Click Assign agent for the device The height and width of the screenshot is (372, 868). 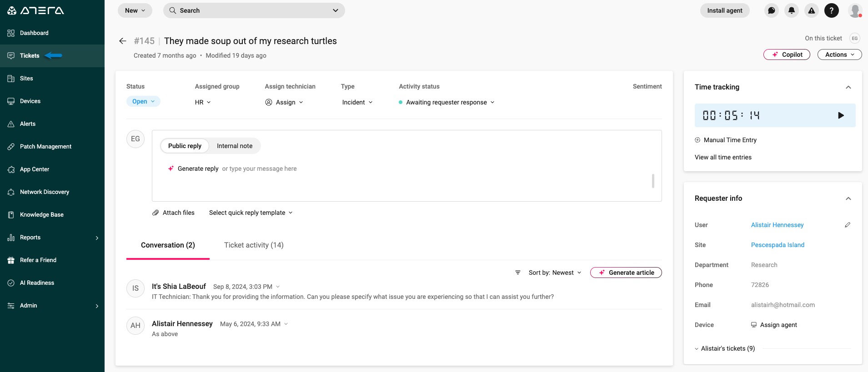click(774, 325)
